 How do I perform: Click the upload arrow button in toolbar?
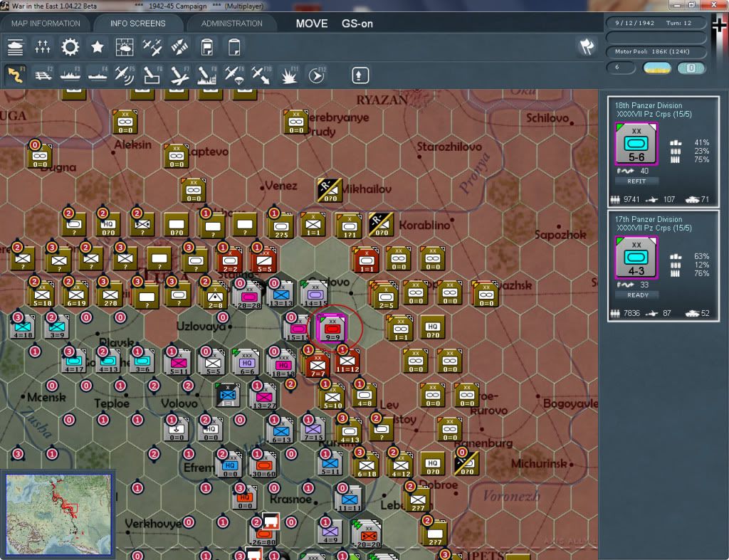tap(360, 75)
